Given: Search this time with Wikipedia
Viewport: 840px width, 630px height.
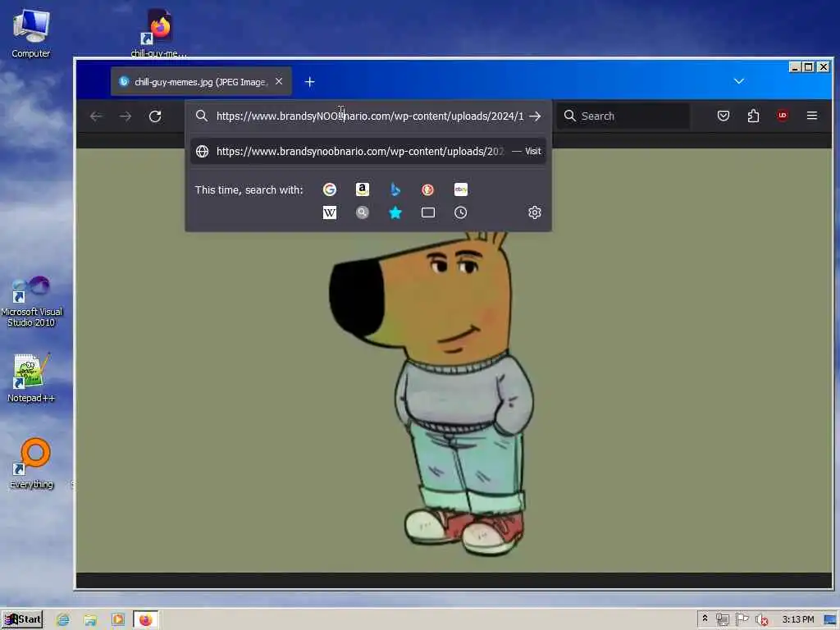Looking at the screenshot, I should click(x=330, y=212).
